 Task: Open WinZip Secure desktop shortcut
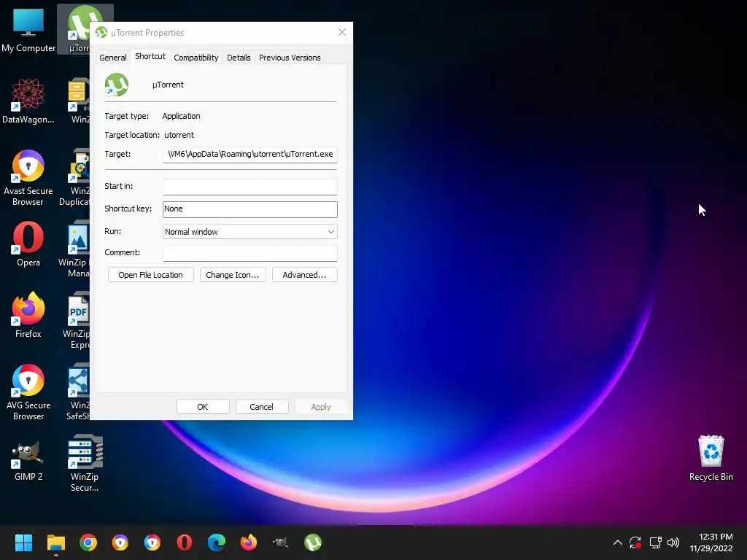click(x=85, y=463)
